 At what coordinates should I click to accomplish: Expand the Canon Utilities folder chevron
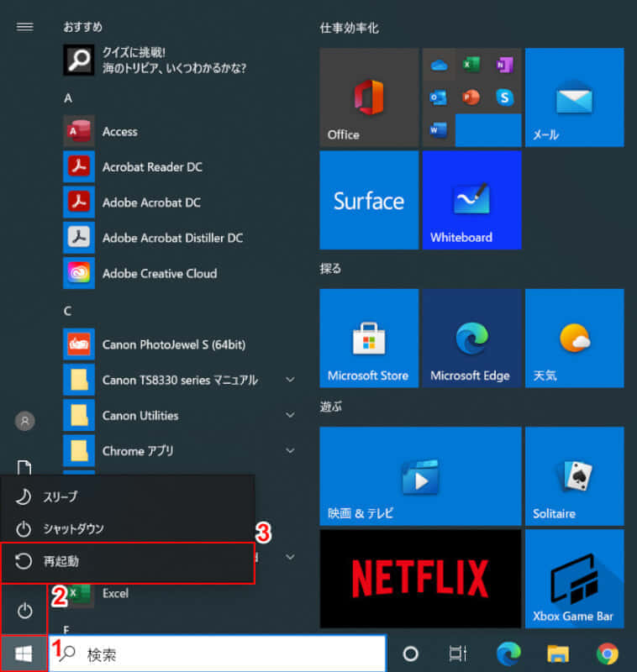point(290,415)
